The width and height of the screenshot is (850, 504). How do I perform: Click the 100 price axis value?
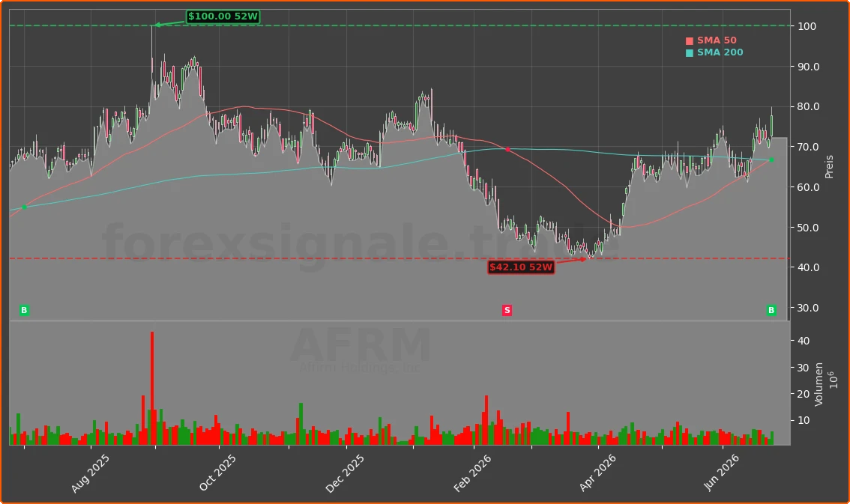(x=807, y=26)
